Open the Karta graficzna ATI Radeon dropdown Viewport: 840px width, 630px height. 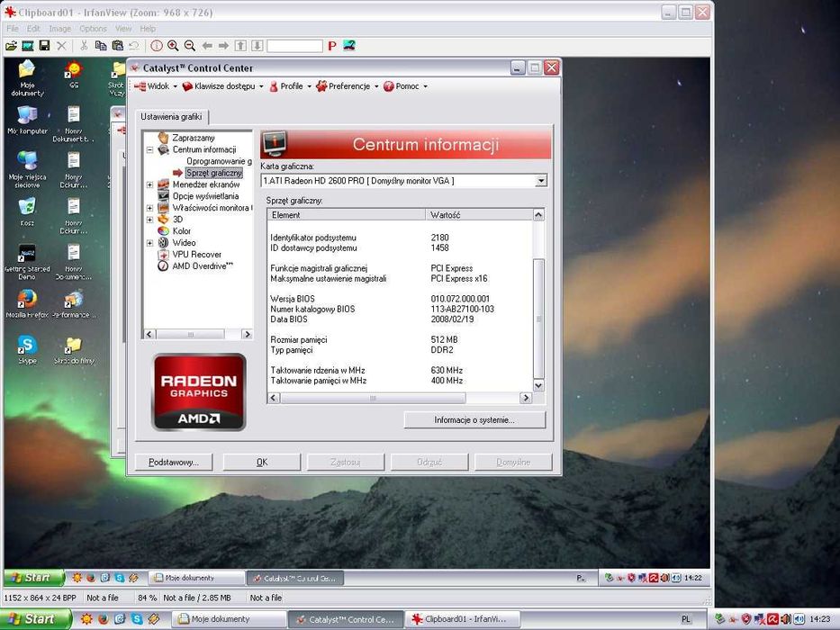coord(541,181)
